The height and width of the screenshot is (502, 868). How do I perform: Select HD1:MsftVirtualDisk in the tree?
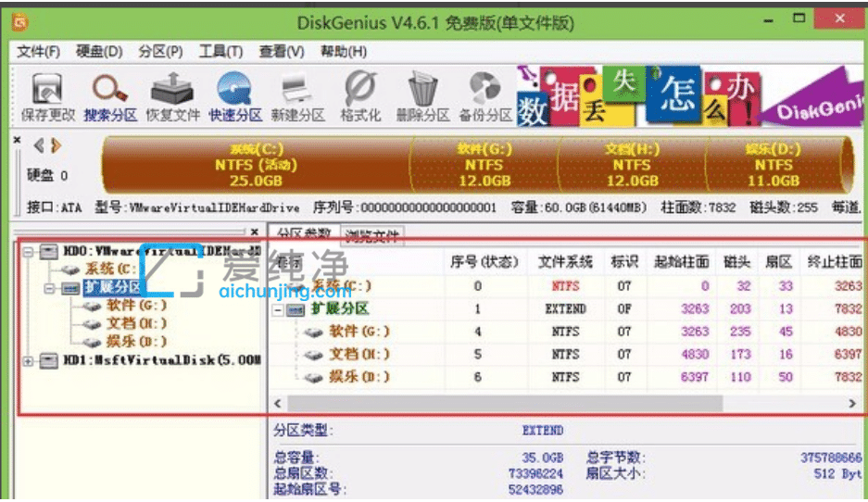pos(161,360)
